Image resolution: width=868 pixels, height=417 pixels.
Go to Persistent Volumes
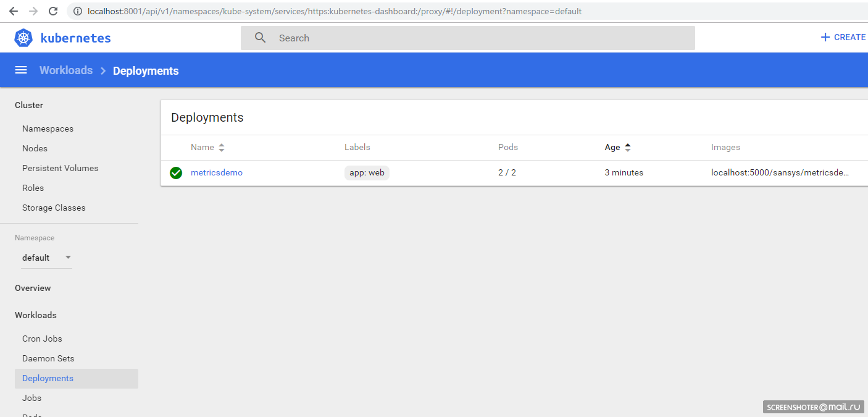(x=60, y=168)
